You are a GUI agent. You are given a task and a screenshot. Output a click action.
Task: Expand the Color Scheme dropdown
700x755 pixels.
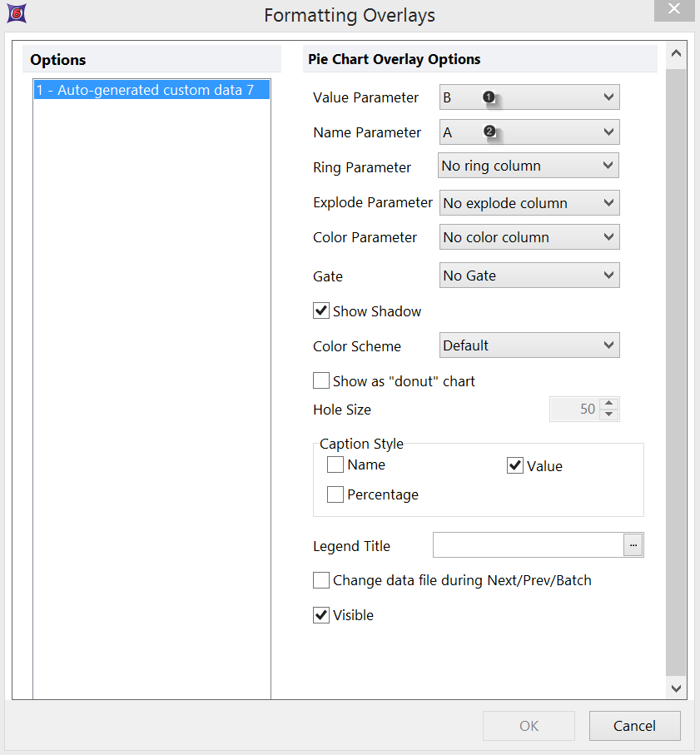pos(529,345)
